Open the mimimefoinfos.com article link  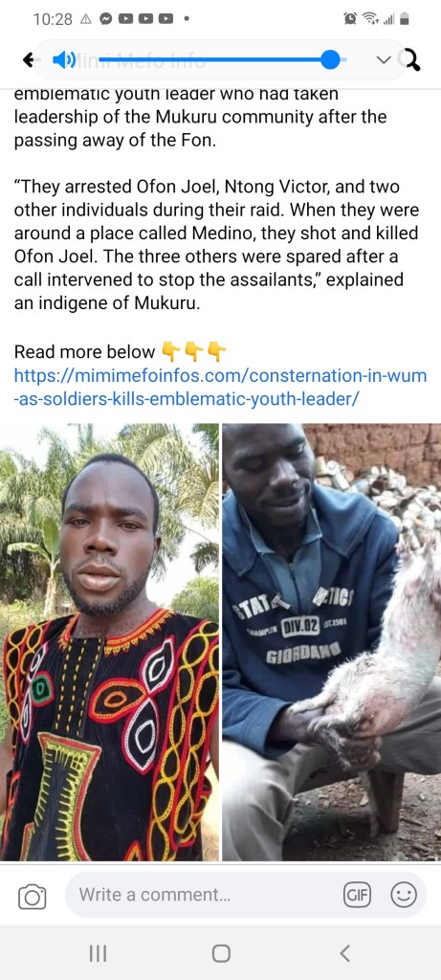(220, 388)
